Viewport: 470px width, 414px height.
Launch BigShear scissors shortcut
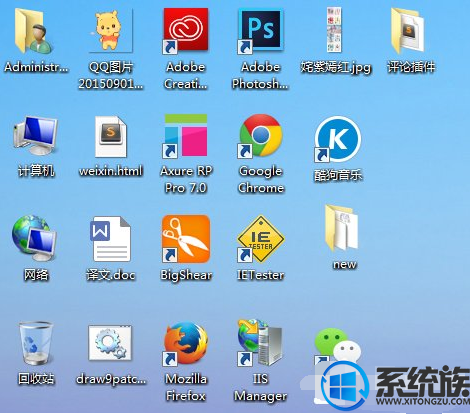(186, 239)
